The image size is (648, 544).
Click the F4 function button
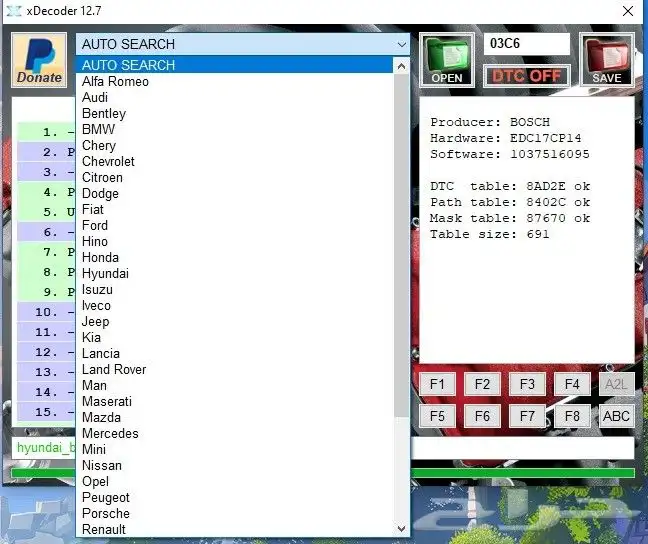click(572, 384)
